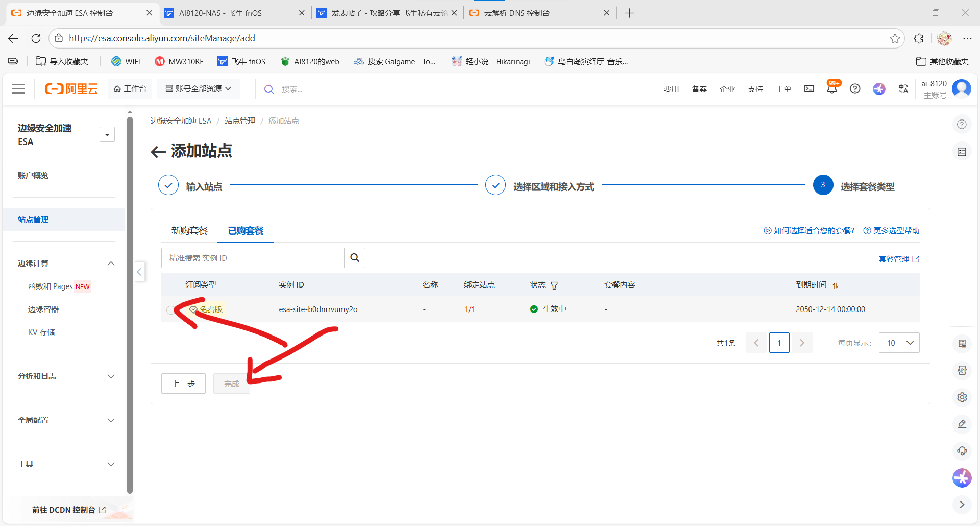Image resolution: width=980 pixels, height=526 pixels.
Task: Open the right-side document list icon
Action: click(962, 152)
